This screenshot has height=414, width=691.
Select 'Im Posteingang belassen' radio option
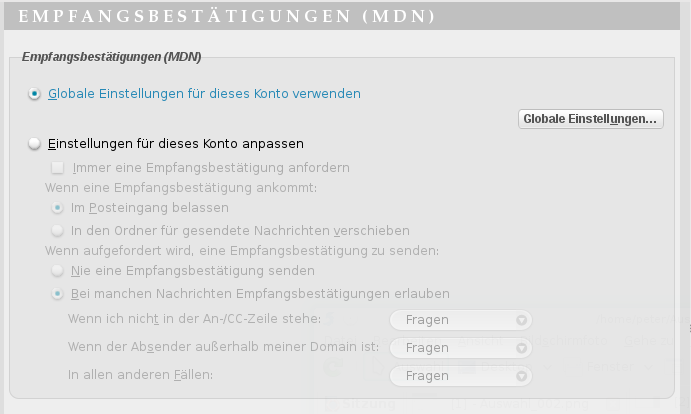(x=58, y=208)
